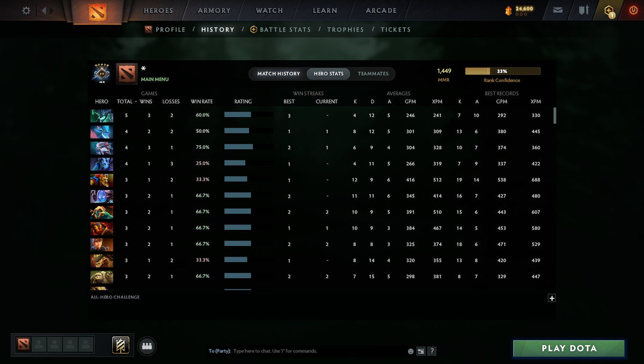Select hero portrait in the 416 GPM row
Viewport: 644px width, 364px height.
coord(101,180)
